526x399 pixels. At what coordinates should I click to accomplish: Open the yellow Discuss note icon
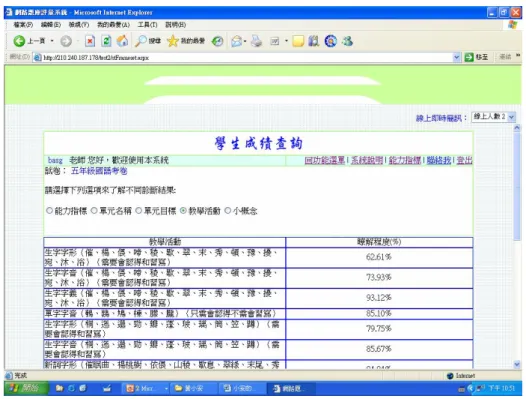[298, 41]
